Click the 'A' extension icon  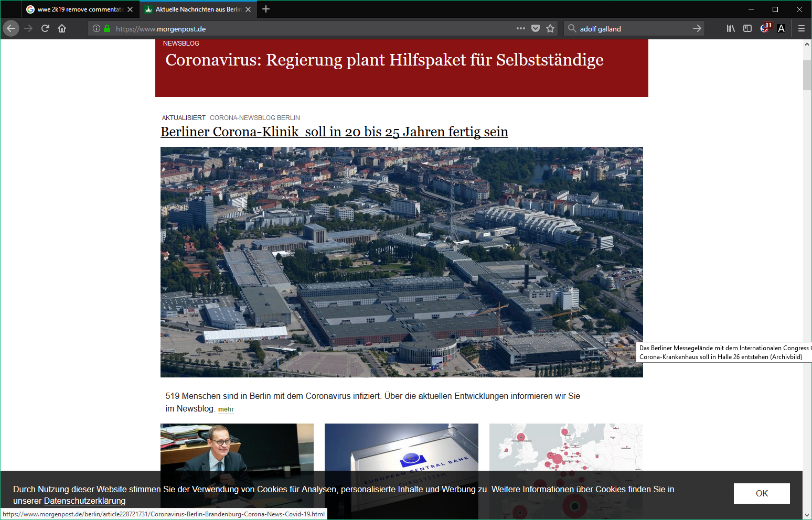pos(781,28)
